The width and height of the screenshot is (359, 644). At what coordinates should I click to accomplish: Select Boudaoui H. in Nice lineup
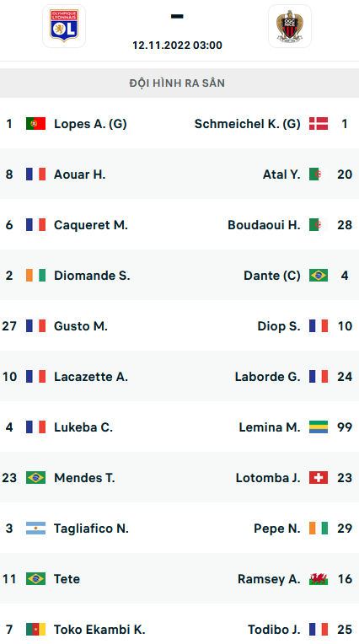[264, 225]
